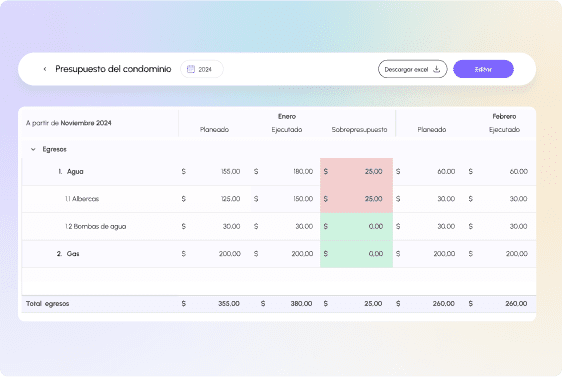Select the '2. Gas' row label
Viewport: 562px width, 377px height.
point(68,254)
